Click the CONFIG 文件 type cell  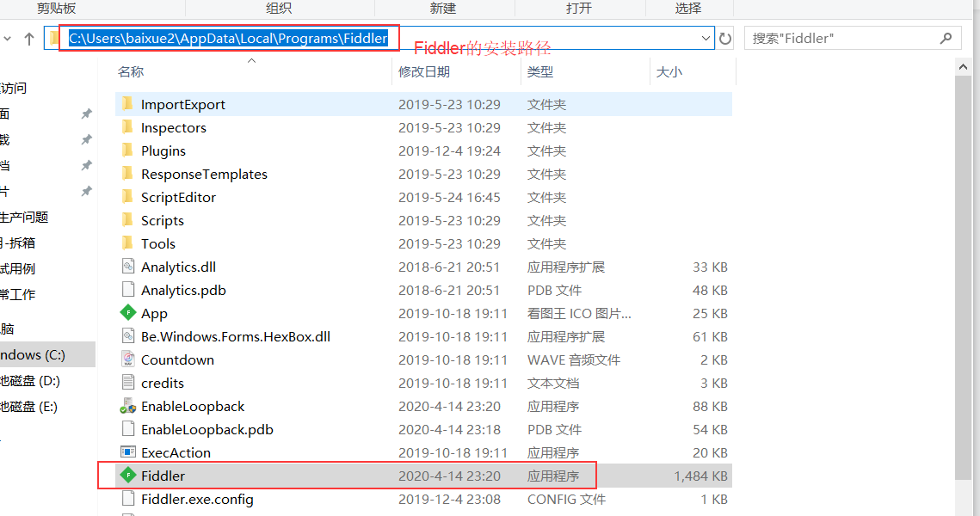coord(566,499)
